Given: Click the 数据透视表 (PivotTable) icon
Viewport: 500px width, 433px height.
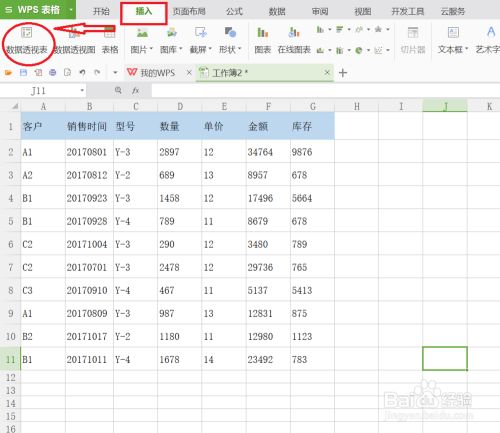Looking at the screenshot, I should pos(26,33).
